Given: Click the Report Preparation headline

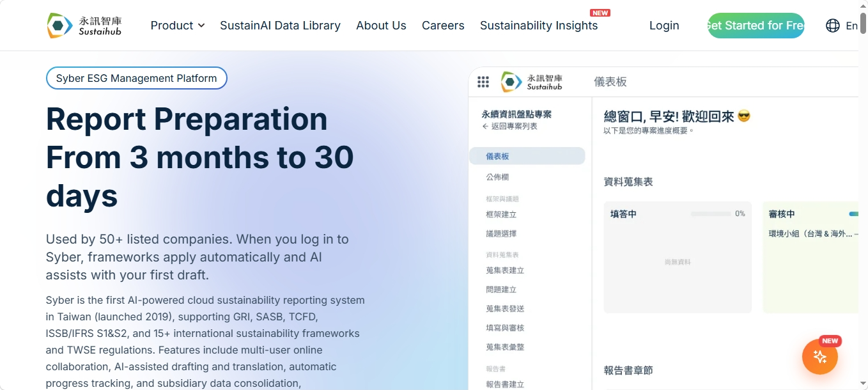Looking at the screenshot, I should coord(200,157).
